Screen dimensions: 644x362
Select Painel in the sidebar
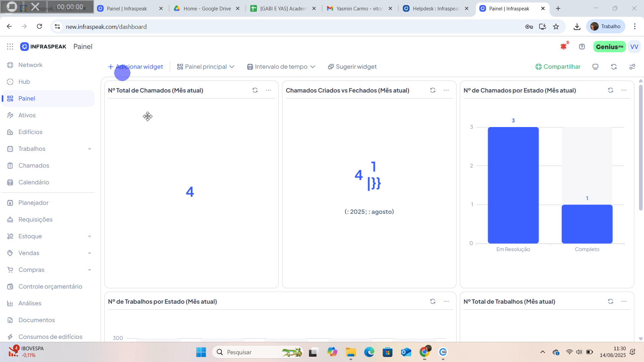48,99
